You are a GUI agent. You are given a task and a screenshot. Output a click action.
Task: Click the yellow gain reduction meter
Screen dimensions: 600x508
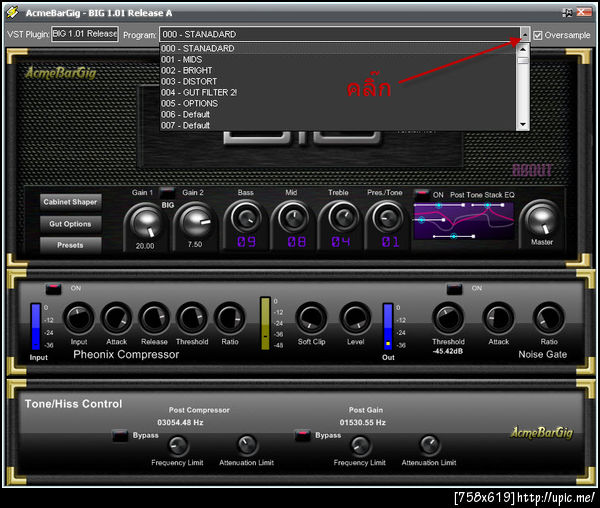(265, 324)
